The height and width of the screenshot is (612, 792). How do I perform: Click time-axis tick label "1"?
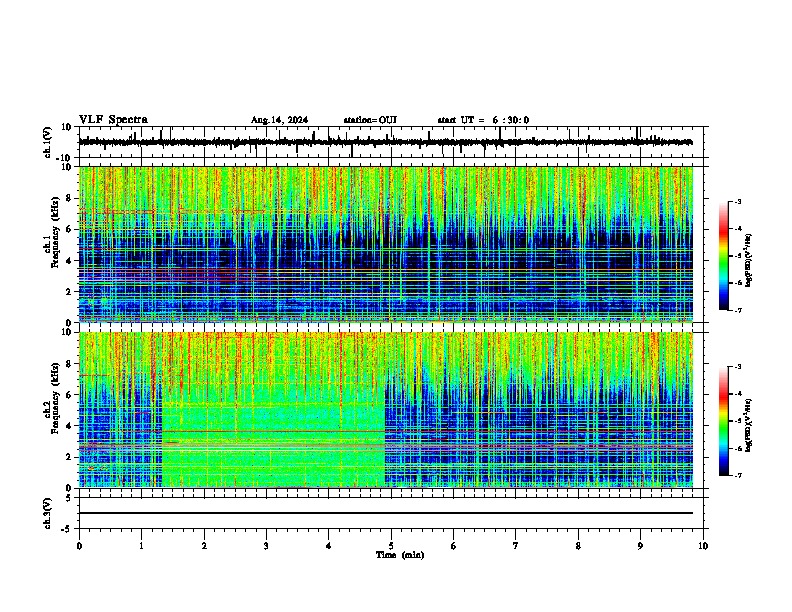(141, 546)
